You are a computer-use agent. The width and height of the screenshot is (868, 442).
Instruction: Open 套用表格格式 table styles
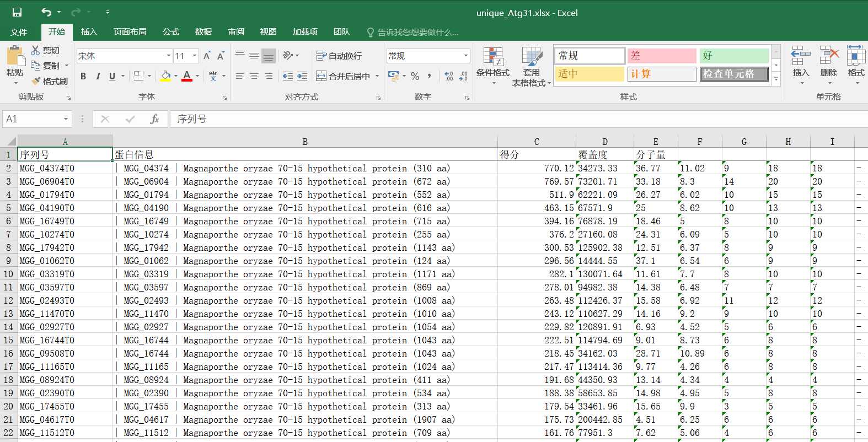(532, 66)
